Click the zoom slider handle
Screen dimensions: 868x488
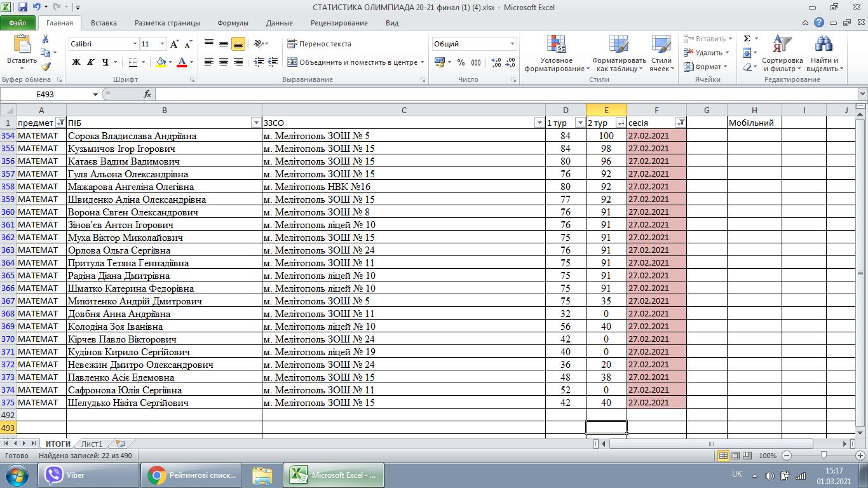824,456
